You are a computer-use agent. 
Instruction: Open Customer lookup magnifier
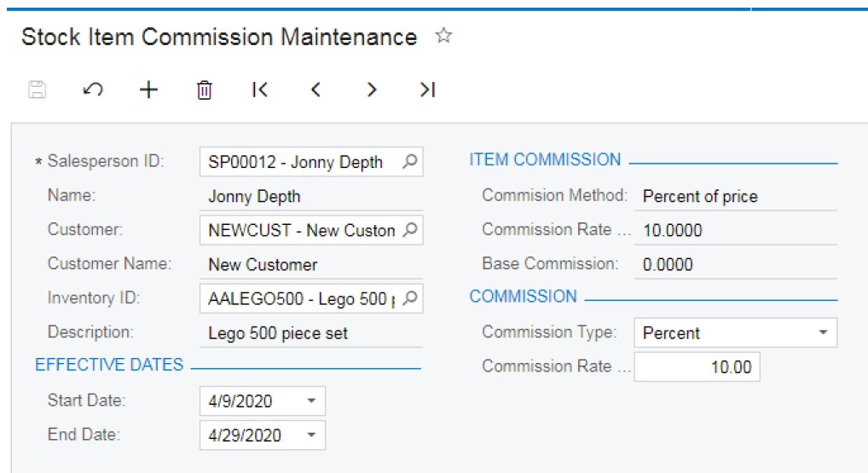point(409,229)
